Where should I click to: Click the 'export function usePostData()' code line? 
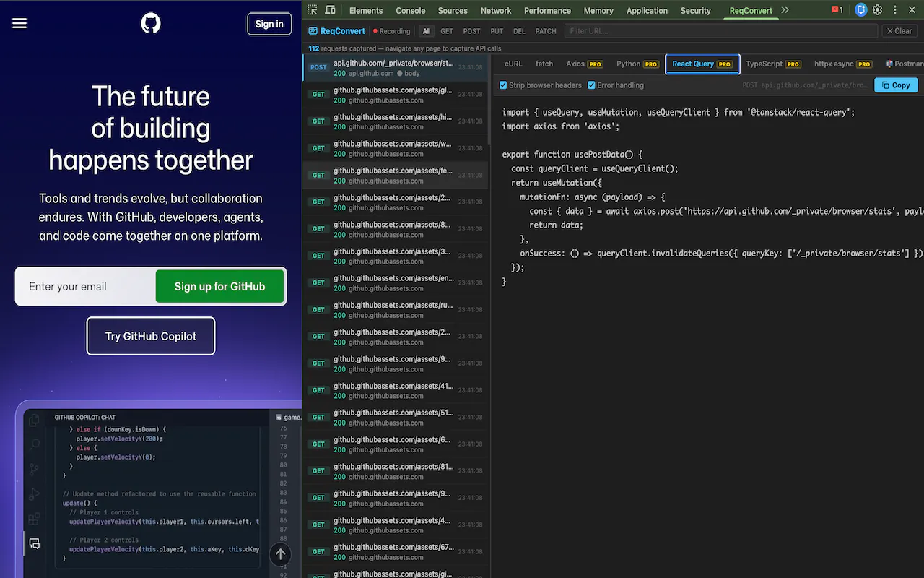(572, 155)
